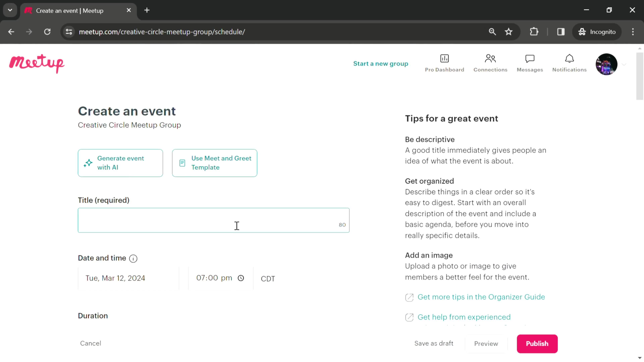644x362 pixels.
Task: Click the Generate event with AI icon
Action: click(x=88, y=162)
